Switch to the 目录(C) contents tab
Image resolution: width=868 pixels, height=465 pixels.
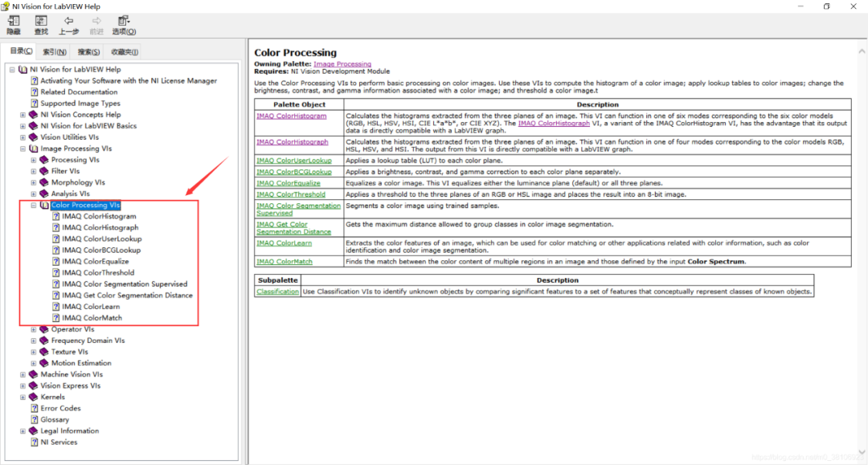[21, 51]
